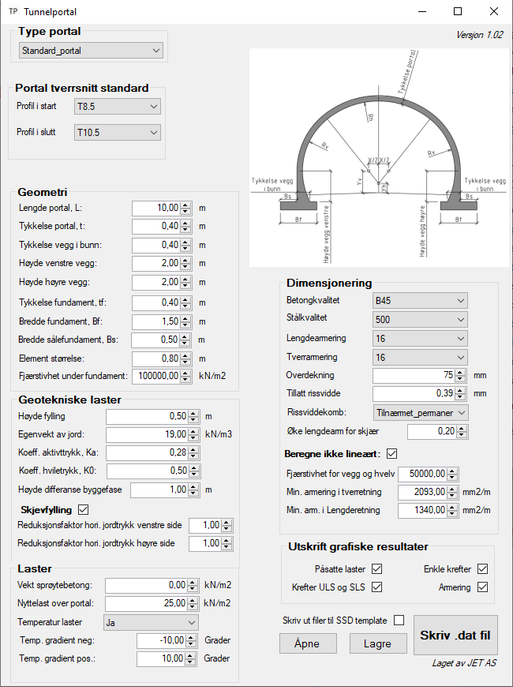
Task: Click the Bredde sålefundament, Bs stepper arrows
Action: pos(185,340)
